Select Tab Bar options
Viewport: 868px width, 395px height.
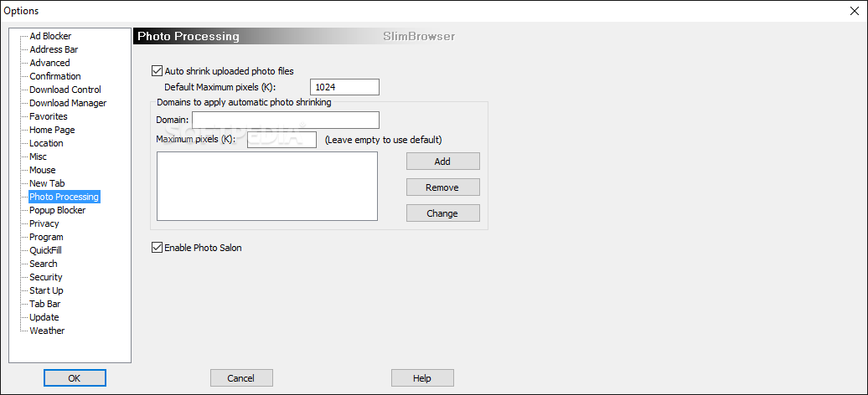point(45,304)
